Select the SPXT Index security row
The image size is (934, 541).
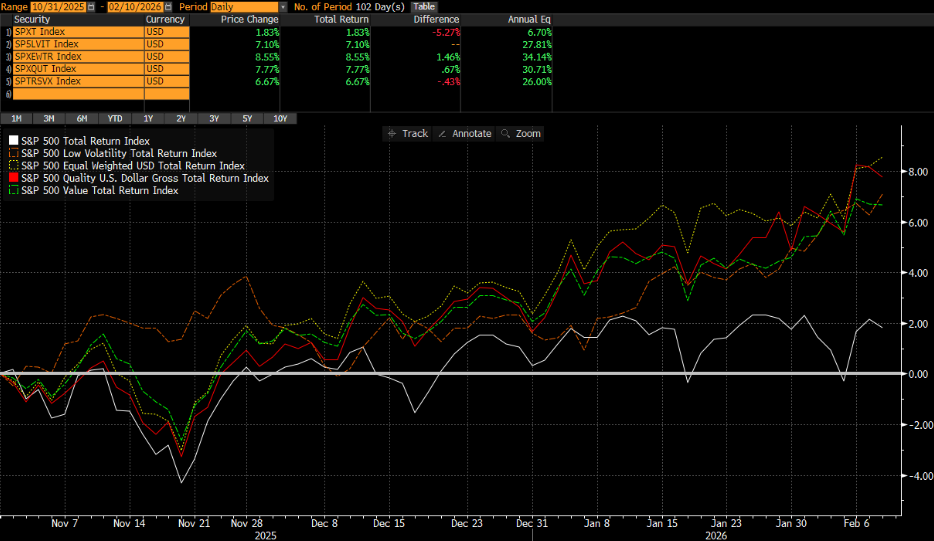[x=77, y=32]
